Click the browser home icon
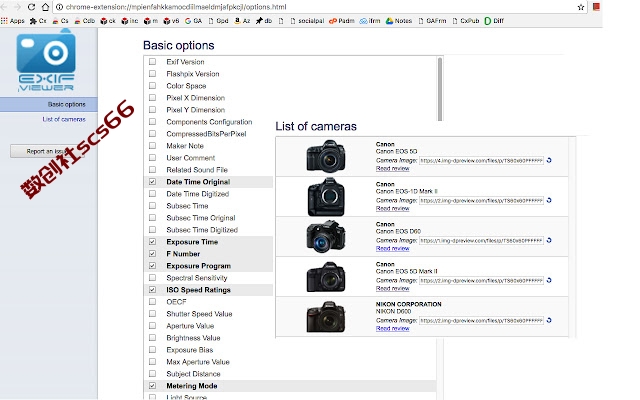The height and width of the screenshot is (400, 640). coord(45,7)
